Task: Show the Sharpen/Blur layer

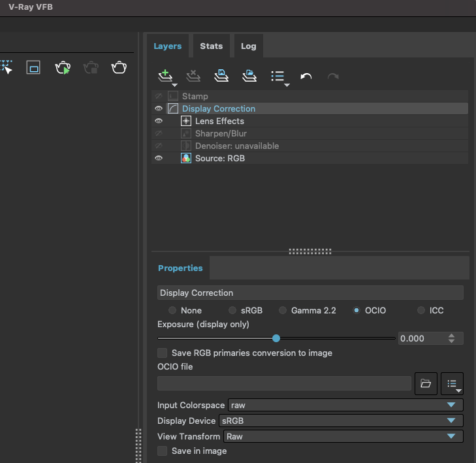Action: pyautogui.click(x=159, y=134)
